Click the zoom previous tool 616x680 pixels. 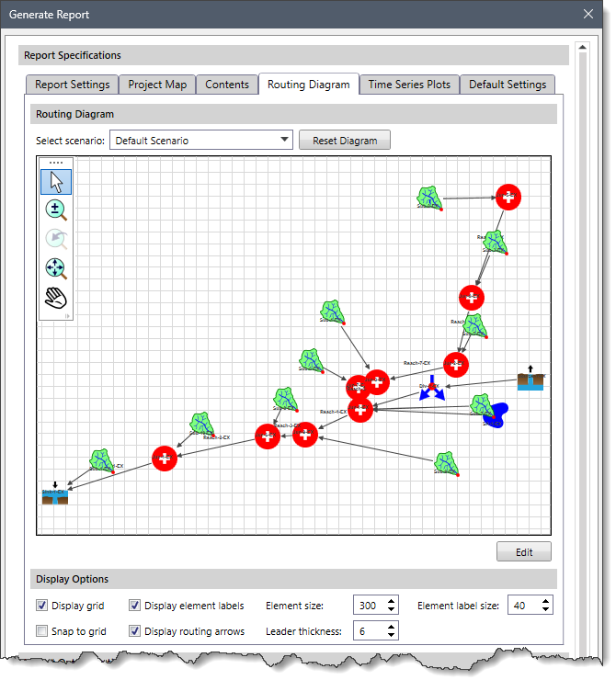(56, 240)
